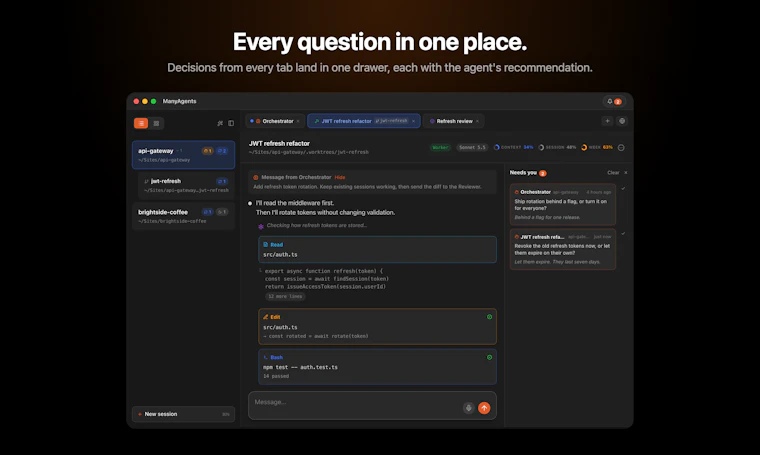760x455 pixels.
Task: Switch to list view in sidebar
Action: click(x=141, y=123)
